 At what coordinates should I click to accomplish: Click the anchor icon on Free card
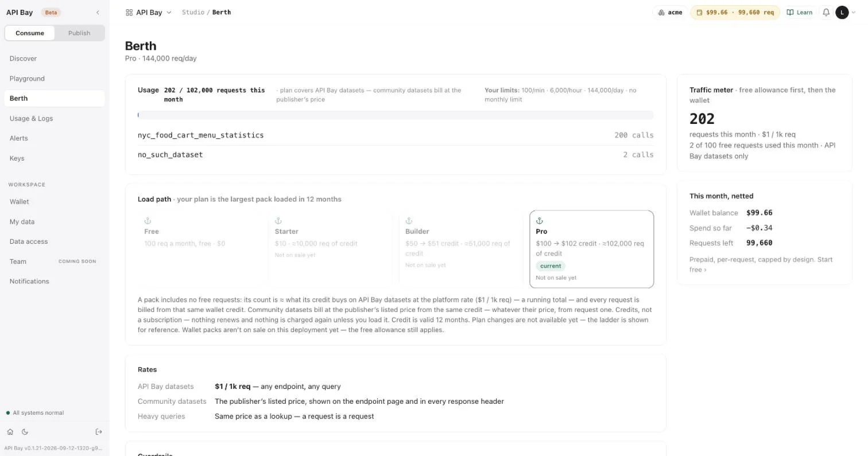pyautogui.click(x=148, y=221)
